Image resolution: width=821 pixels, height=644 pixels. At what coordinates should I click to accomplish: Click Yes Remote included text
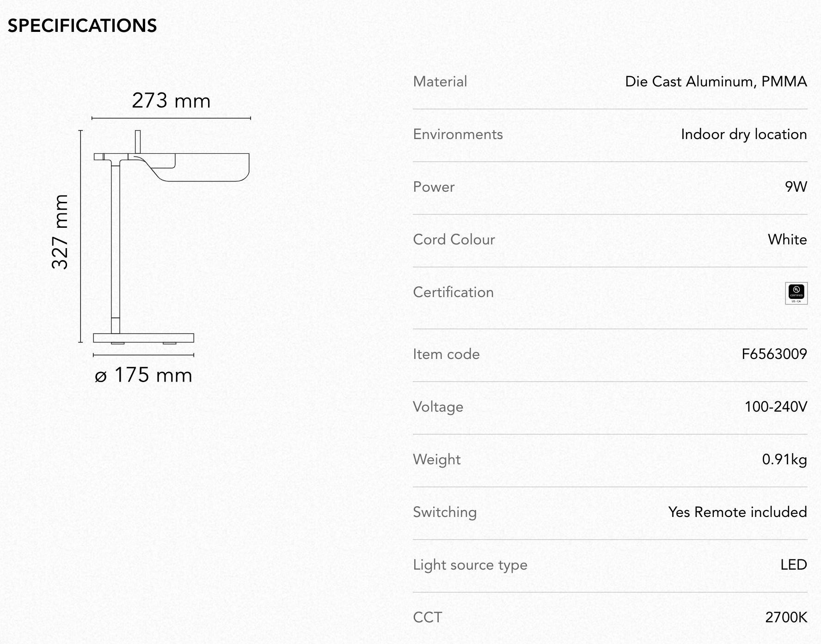(737, 512)
